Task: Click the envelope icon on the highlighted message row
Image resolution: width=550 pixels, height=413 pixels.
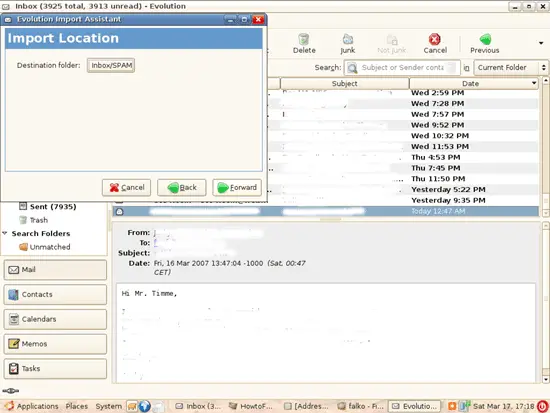Action: pos(120,212)
